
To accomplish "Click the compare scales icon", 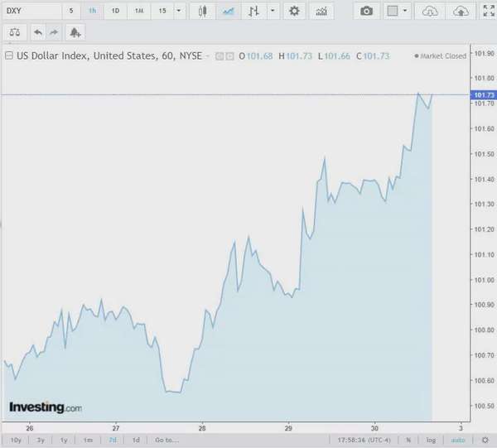I will point(15,32).
